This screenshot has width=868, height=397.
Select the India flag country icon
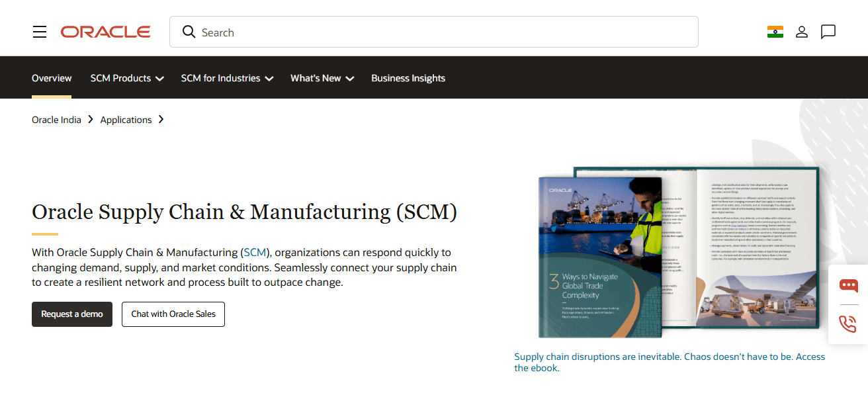(x=775, y=32)
